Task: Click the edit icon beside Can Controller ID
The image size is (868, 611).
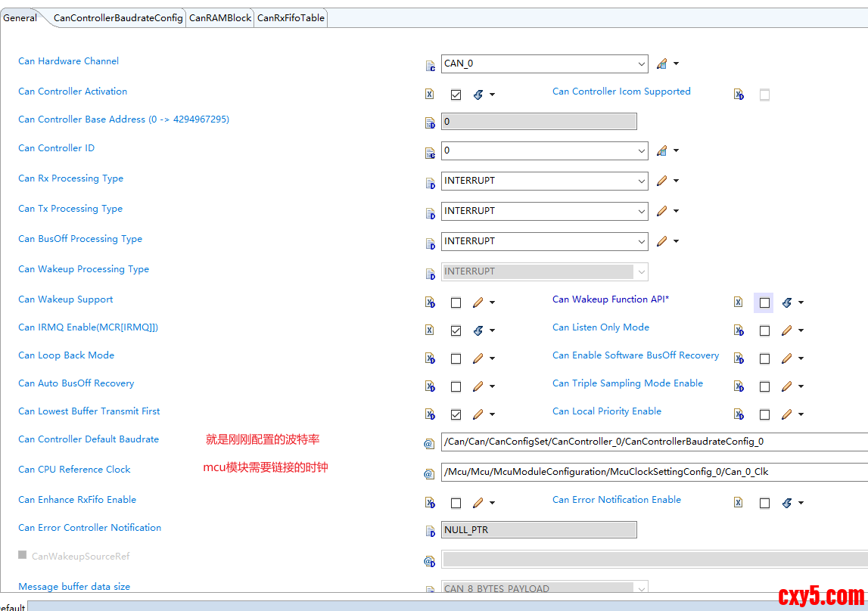Action: click(662, 151)
